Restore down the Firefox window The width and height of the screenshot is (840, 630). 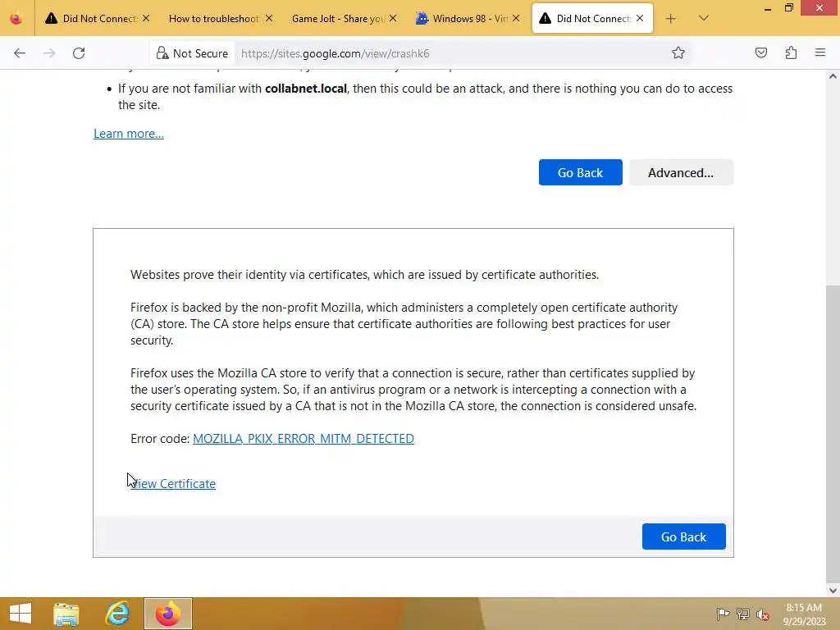(788, 8)
